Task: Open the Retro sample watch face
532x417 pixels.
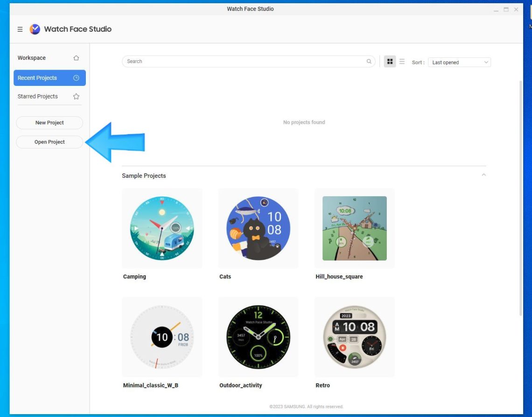Action: pos(355,337)
